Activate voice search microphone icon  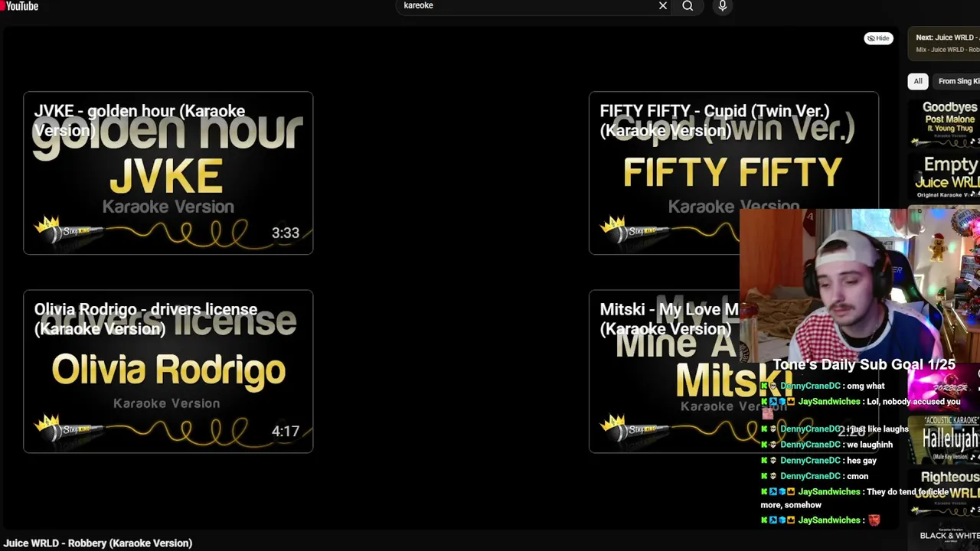722,6
